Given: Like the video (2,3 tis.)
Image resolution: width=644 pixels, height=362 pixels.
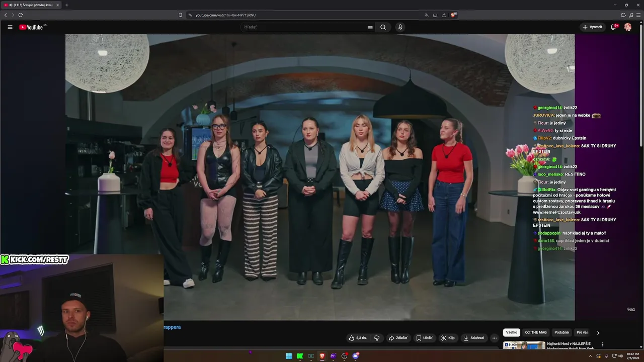Looking at the screenshot, I should (358, 338).
